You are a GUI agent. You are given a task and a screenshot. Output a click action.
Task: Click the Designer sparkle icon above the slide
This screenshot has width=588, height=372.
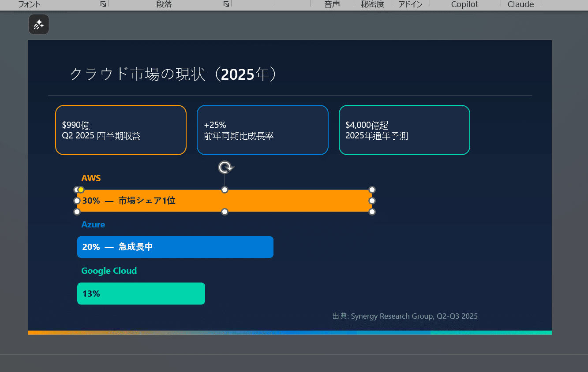(39, 24)
